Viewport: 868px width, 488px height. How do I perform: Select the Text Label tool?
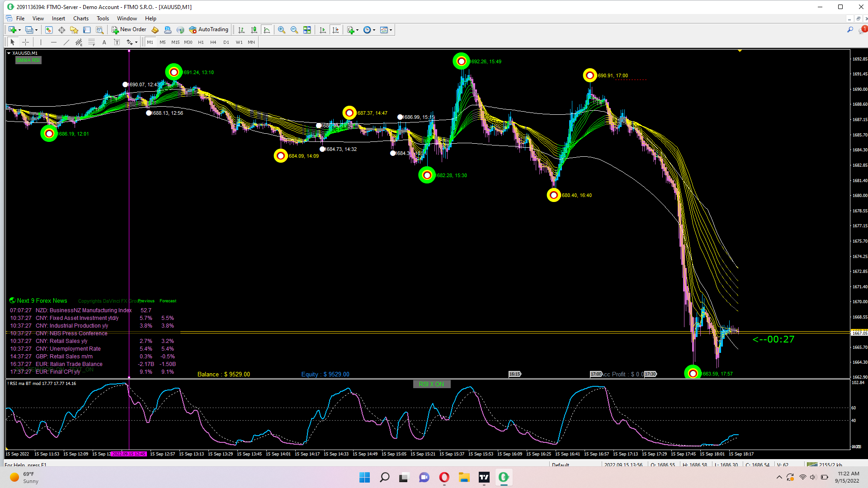117,42
